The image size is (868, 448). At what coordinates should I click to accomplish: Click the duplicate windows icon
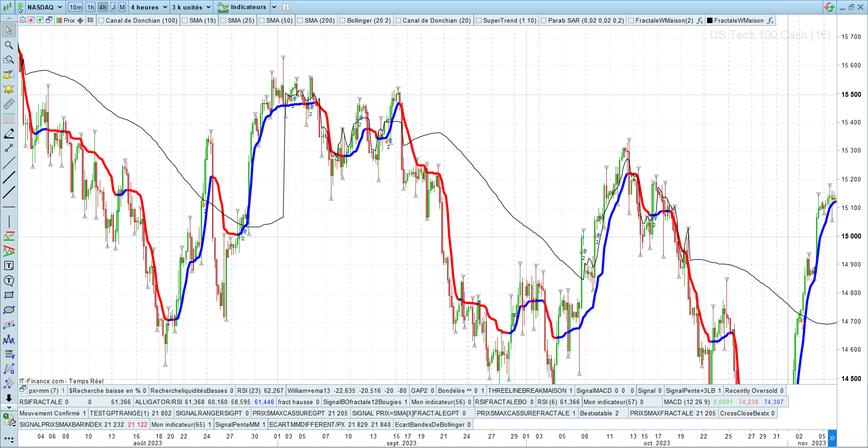(49, 20)
